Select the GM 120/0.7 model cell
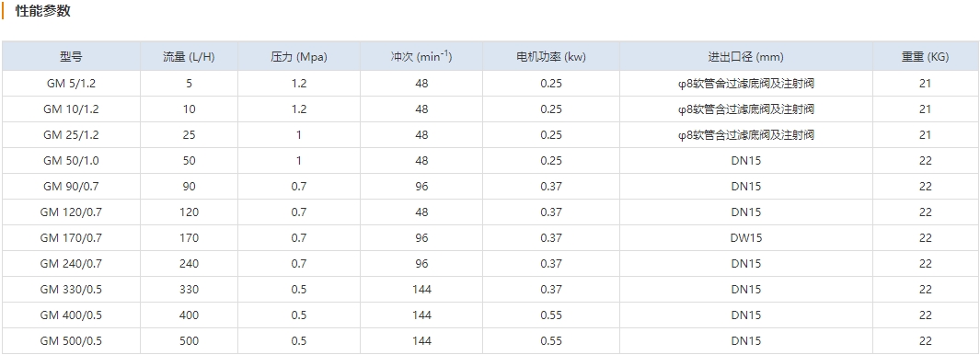The image size is (980, 355). [x=71, y=212]
